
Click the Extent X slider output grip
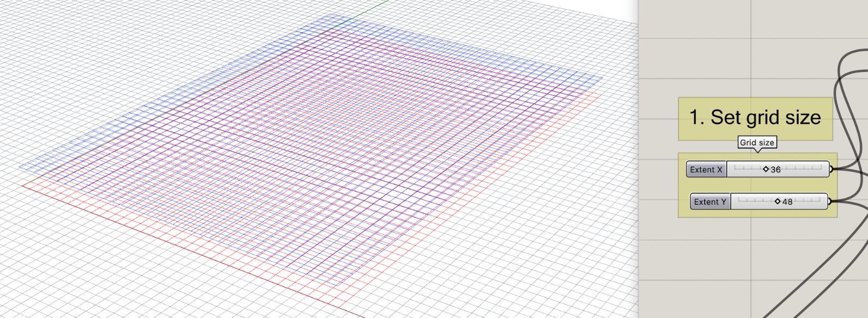(831, 169)
